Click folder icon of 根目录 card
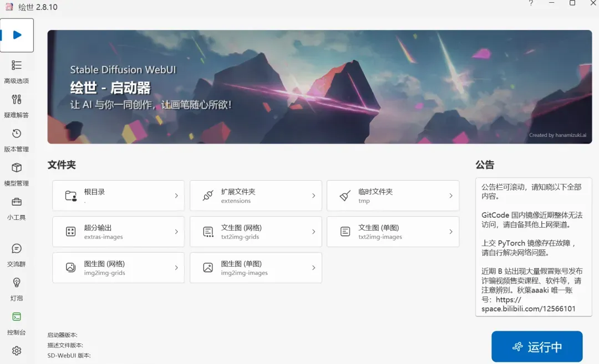Viewport: 599px width, 364px height. click(x=70, y=196)
